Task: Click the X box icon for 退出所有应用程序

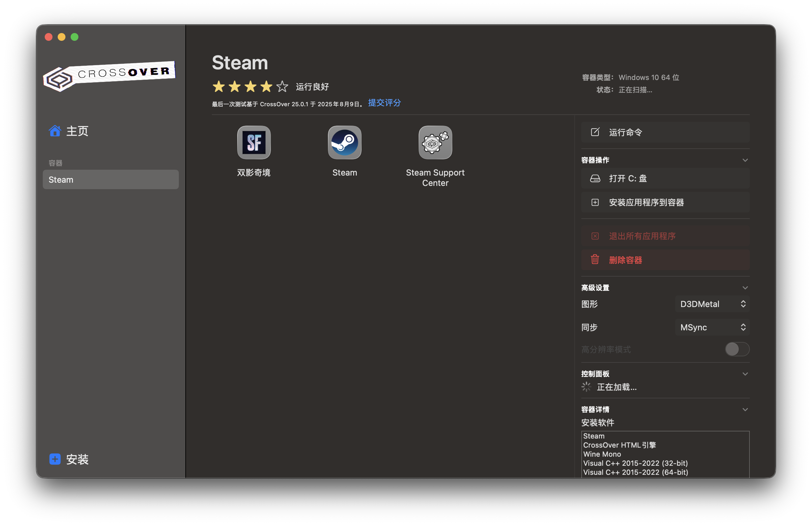Action: [595, 236]
